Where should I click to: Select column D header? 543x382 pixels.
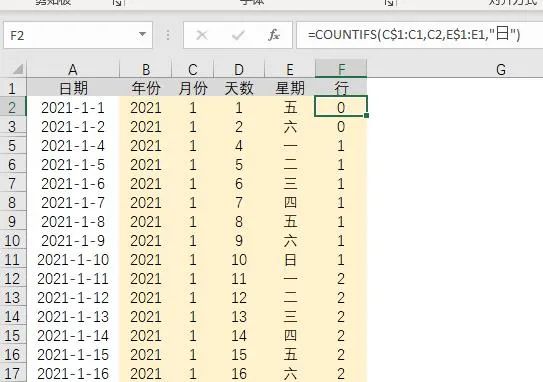239,70
